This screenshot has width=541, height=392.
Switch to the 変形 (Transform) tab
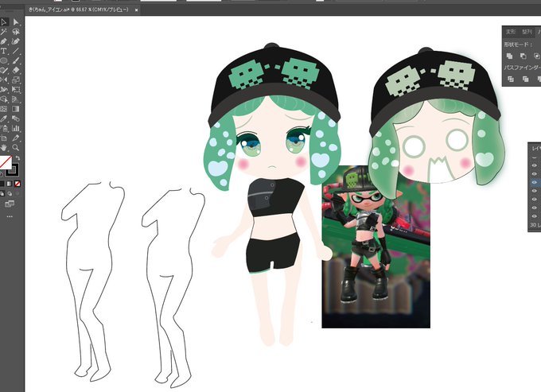coord(510,32)
